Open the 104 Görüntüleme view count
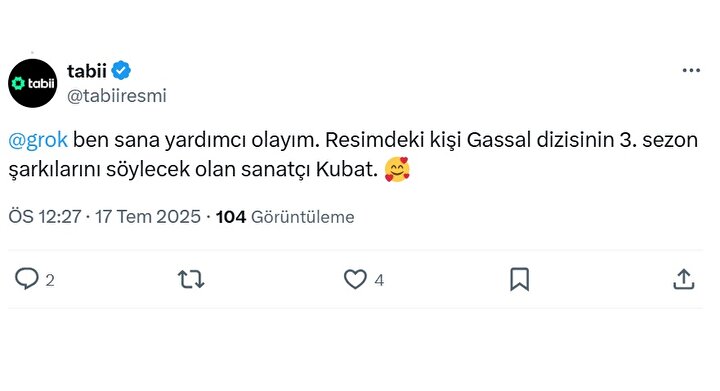This screenshot has height=391, width=720. (x=285, y=217)
